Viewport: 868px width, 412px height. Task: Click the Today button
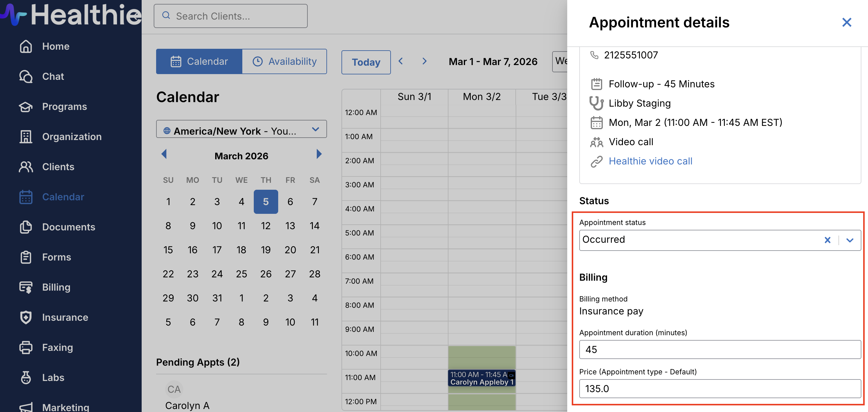pos(366,62)
